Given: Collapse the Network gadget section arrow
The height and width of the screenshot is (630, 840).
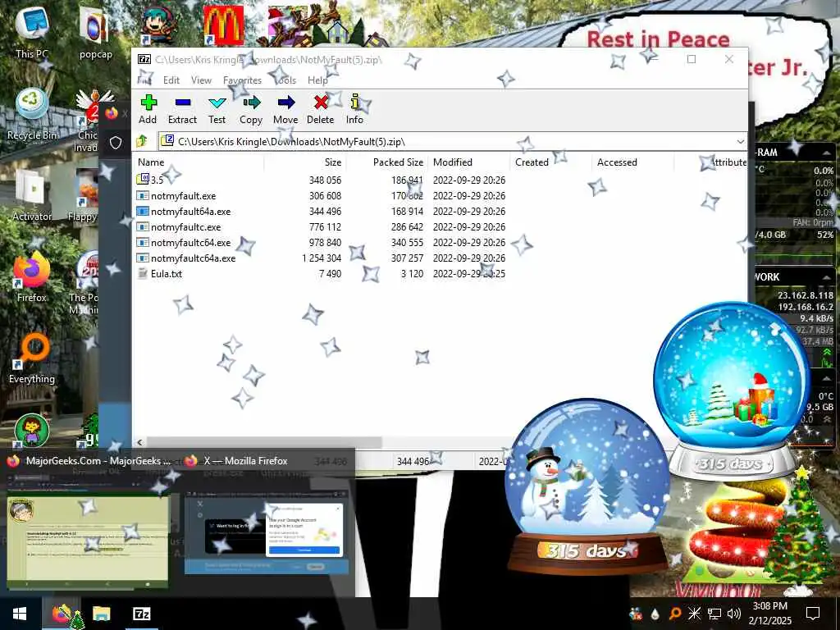Looking at the screenshot, I should [827, 277].
